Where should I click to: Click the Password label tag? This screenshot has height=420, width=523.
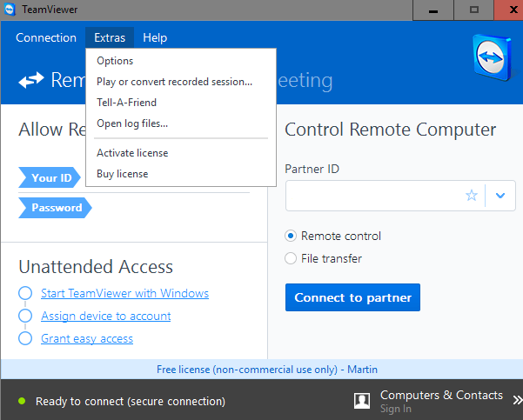point(55,208)
